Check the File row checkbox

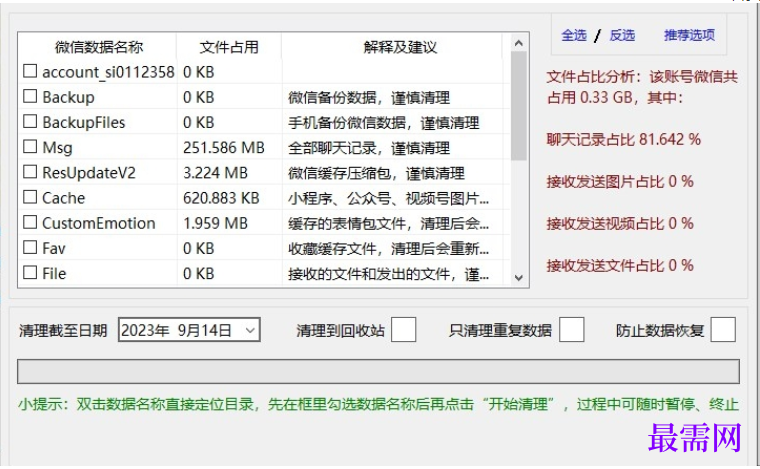30,273
